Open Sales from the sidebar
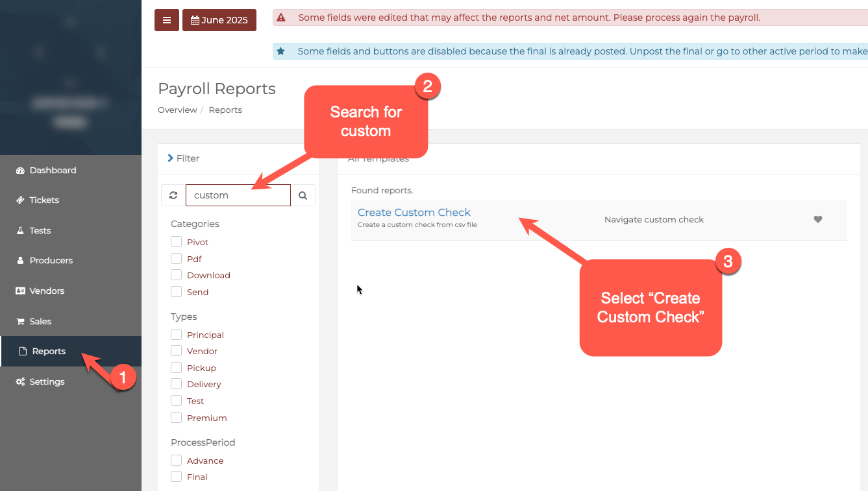Image resolution: width=868 pixels, height=491 pixels. [x=71, y=322]
